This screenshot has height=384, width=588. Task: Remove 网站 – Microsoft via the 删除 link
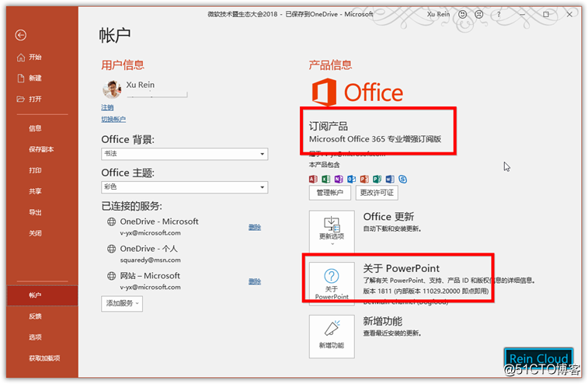(255, 281)
